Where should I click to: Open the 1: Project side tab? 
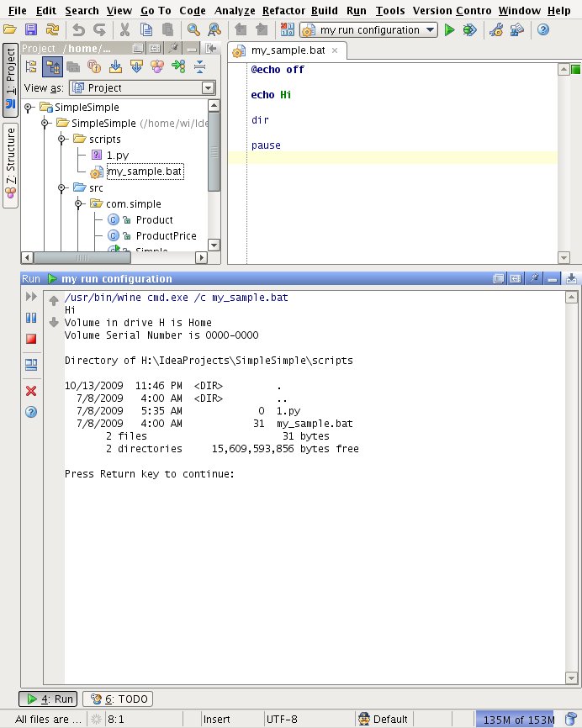[10, 80]
